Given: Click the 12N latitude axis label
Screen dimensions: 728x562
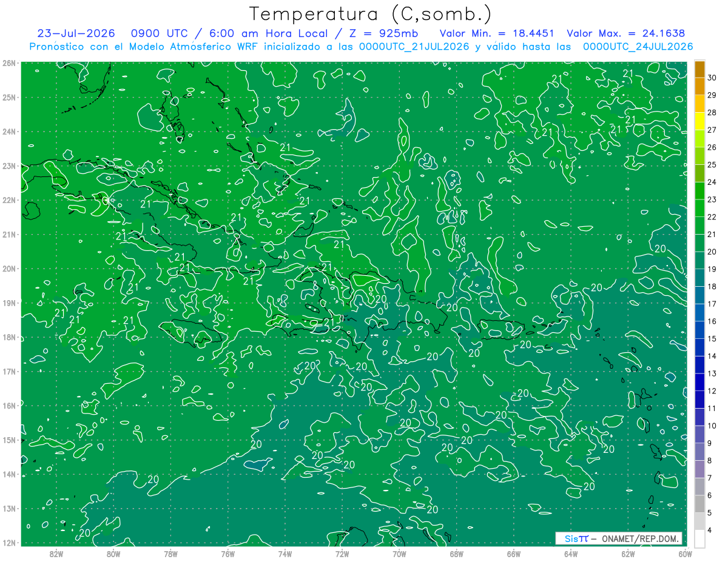Looking at the screenshot, I should coord(9,543).
